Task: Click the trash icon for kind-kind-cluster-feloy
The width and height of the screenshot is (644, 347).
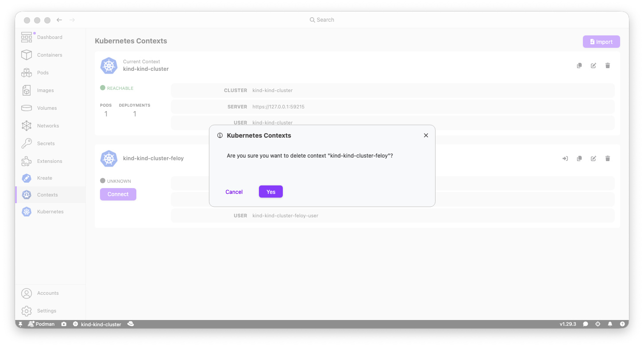Action: (x=608, y=158)
